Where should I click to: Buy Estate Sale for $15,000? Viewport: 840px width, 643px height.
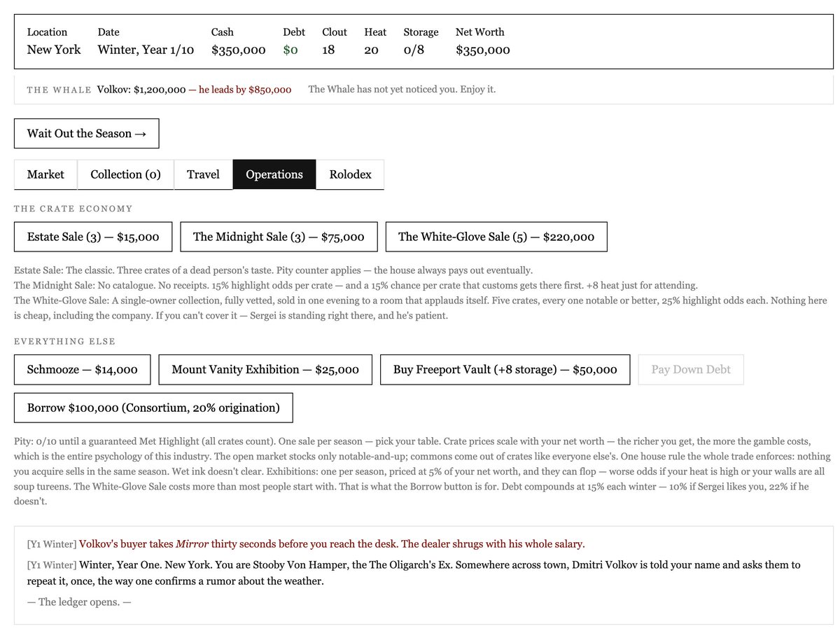pos(93,237)
